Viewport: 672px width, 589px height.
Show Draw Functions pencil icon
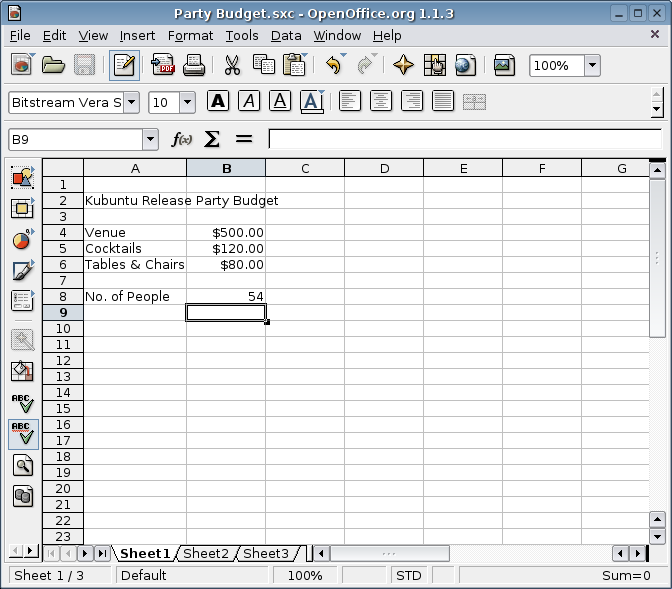[x=22, y=270]
